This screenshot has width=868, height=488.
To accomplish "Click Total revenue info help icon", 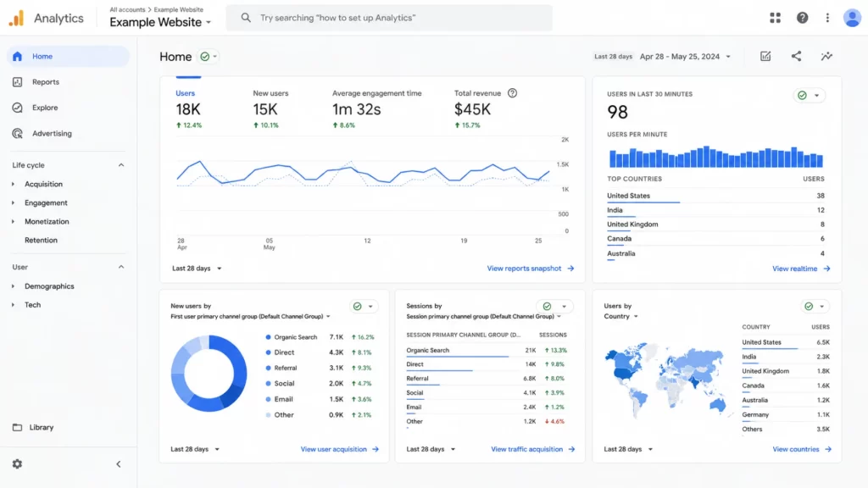I will (x=513, y=93).
